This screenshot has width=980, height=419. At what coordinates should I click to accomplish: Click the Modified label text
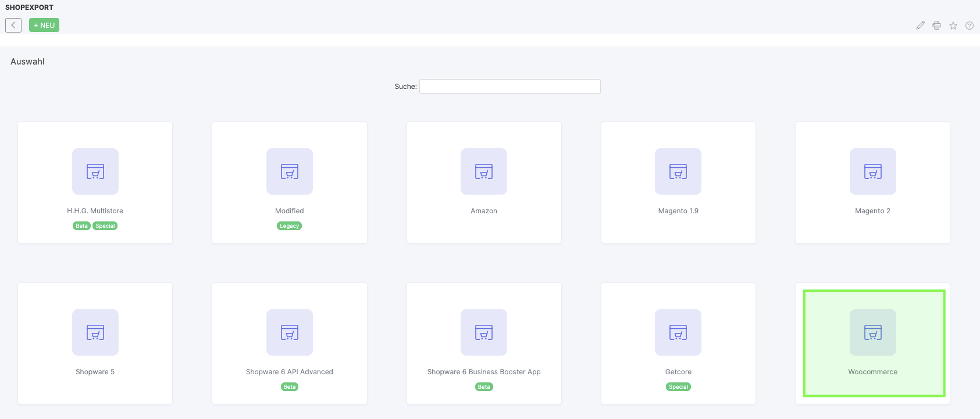(290, 211)
